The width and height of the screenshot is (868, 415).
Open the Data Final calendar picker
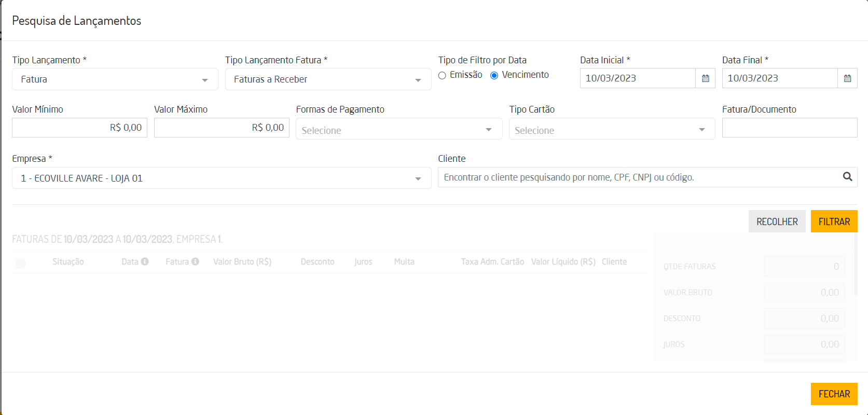[x=847, y=78]
